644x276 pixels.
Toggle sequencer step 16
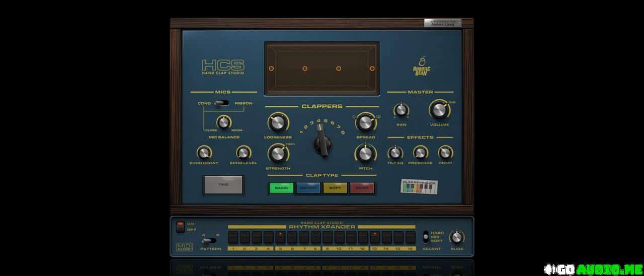coord(411,237)
